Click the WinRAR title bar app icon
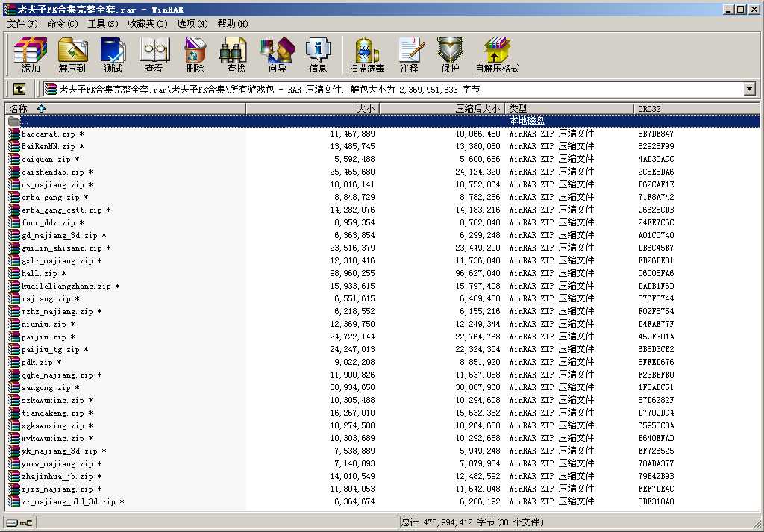The height and width of the screenshot is (532, 764). click(9, 9)
